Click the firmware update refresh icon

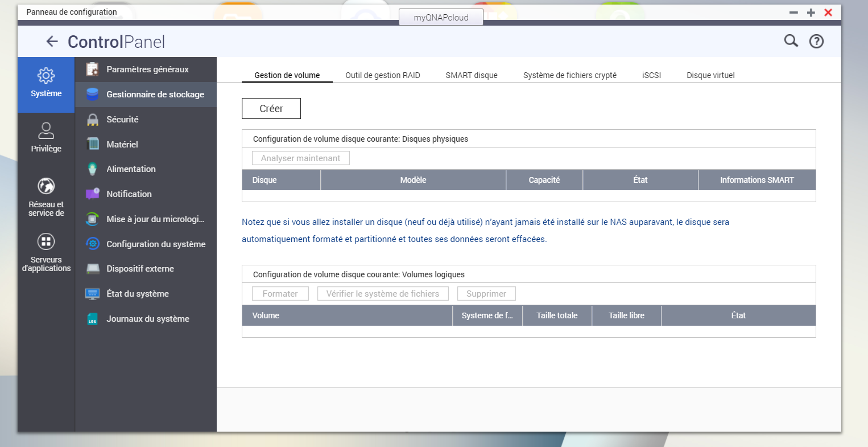92,219
